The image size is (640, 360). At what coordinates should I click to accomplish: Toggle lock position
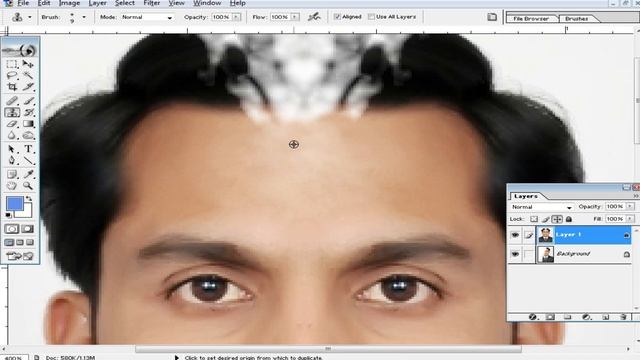point(557,219)
